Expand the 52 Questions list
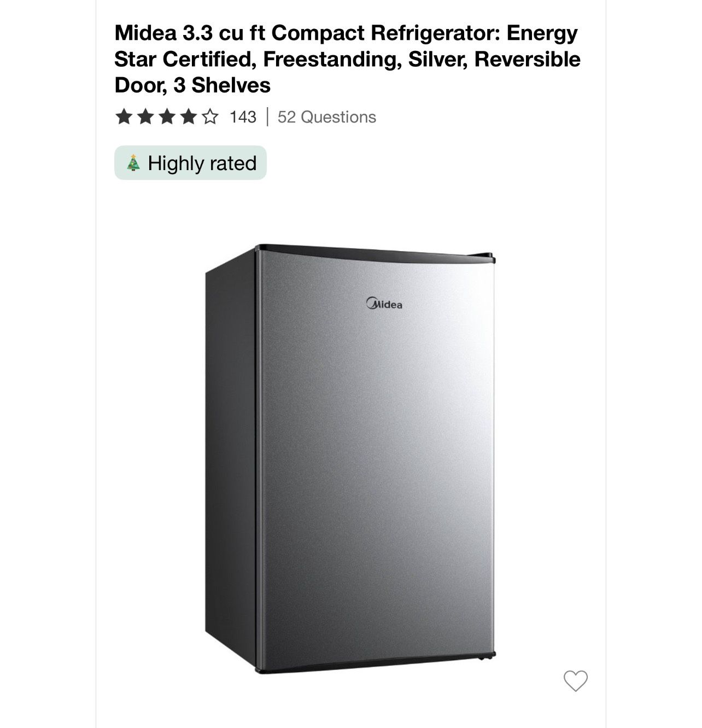Viewport: 702px width, 728px height. pos(326,116)
